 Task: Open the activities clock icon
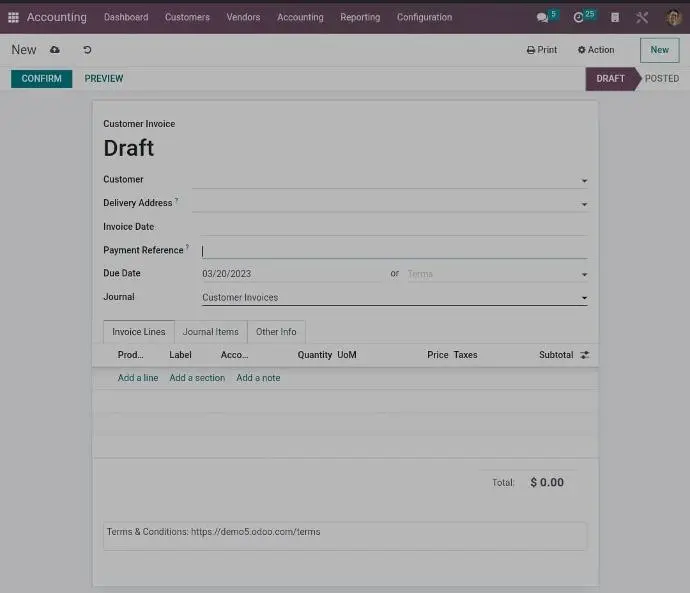579,17
